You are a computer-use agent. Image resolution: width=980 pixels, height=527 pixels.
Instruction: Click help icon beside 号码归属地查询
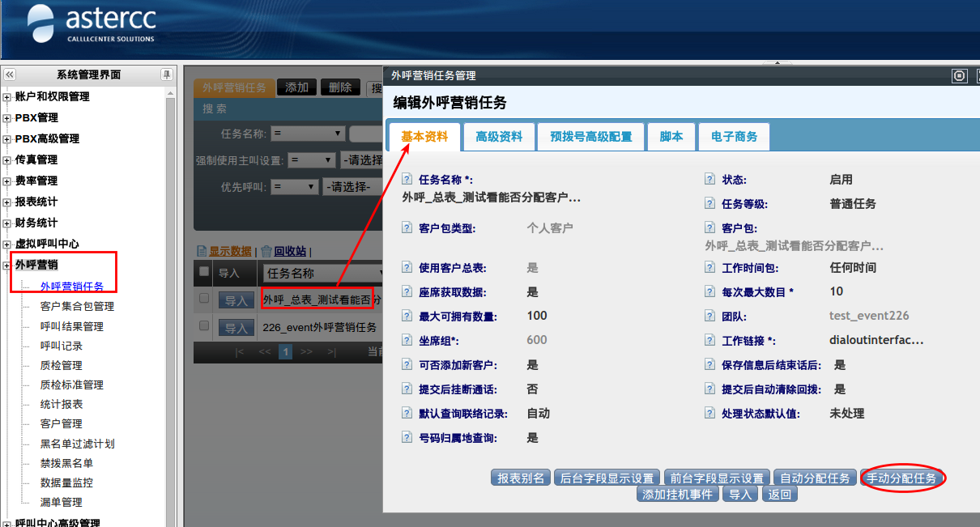tap(407, 438)
